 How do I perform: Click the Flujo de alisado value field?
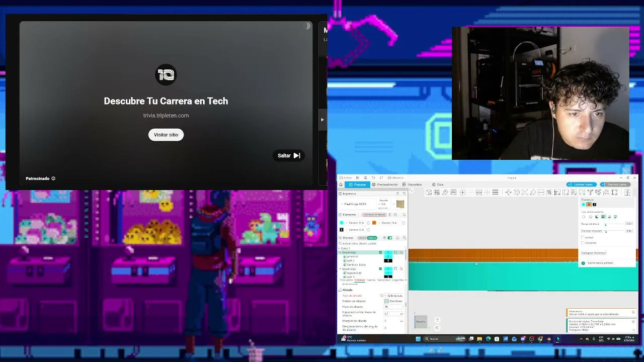pyautogui.click(x=394, y=307)
